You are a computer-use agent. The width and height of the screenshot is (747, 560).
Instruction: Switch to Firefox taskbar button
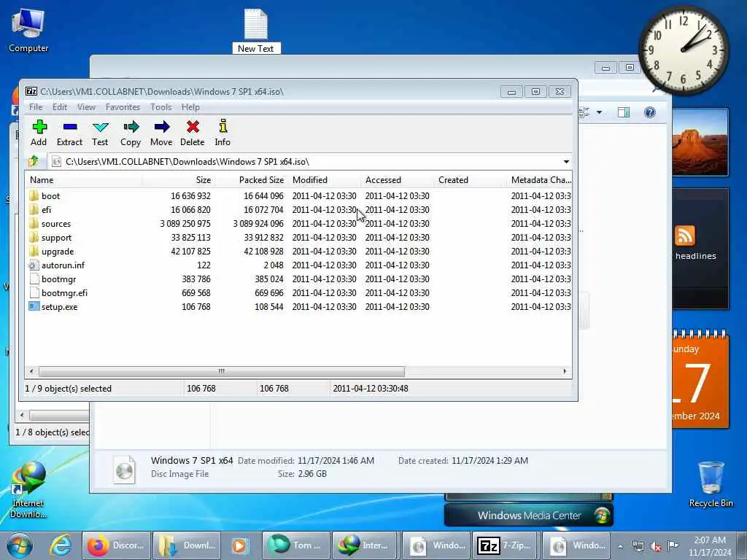[116, 545]
